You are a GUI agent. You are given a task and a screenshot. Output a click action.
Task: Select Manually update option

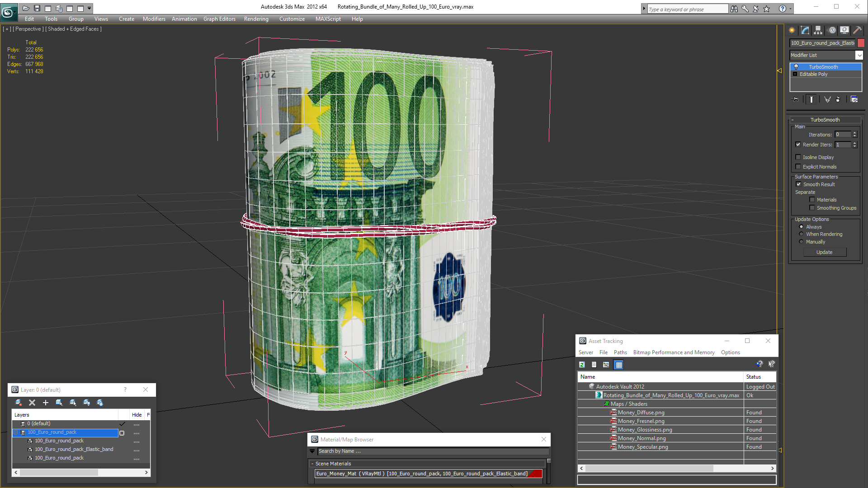(801, 242)
